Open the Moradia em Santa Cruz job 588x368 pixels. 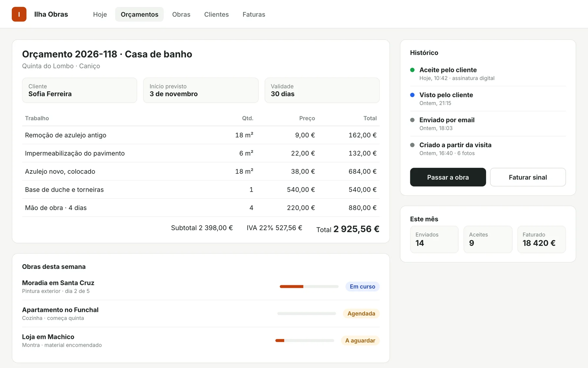click(x=201, y=287)
